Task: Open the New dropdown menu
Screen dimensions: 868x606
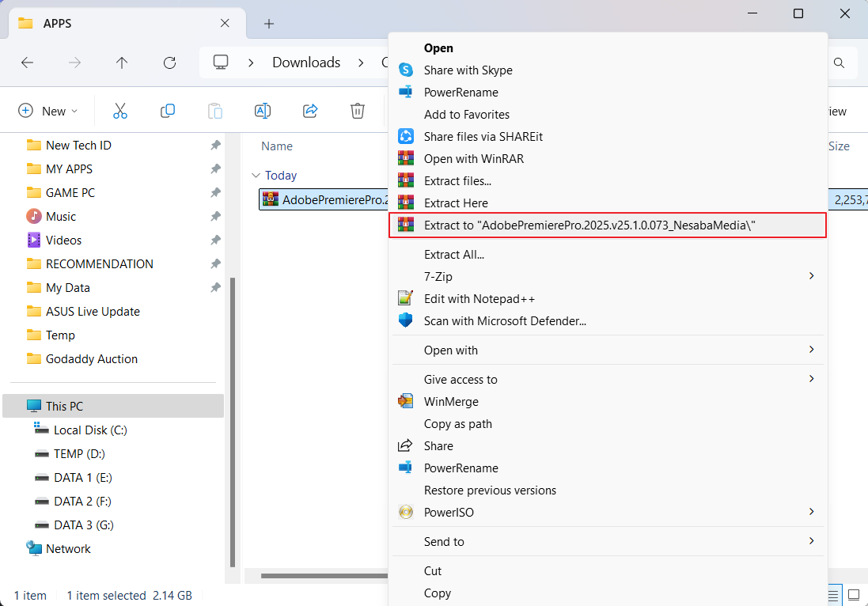Action: [x=48, y=111]
